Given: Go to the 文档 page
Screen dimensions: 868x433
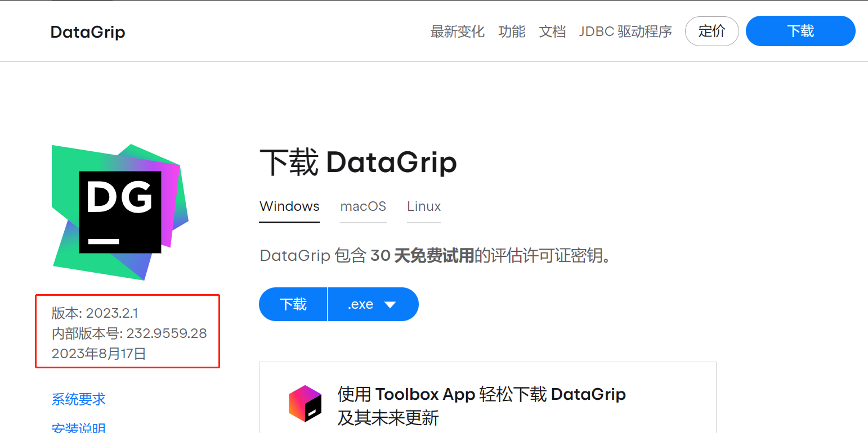Looking at the screenshot, I should pyautogui.click(x=552, y=31).
